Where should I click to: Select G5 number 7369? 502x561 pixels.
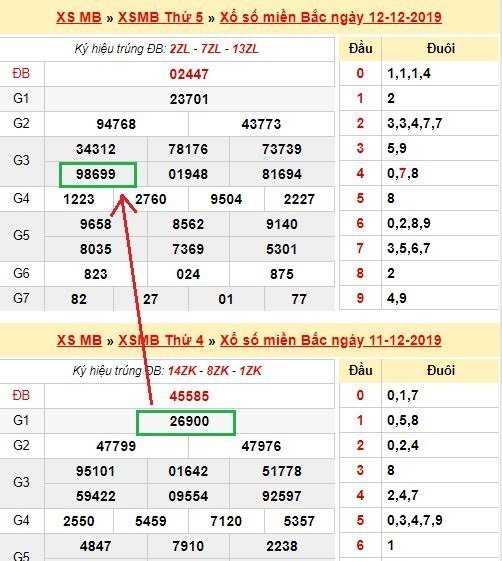click(x=188, y=249)
